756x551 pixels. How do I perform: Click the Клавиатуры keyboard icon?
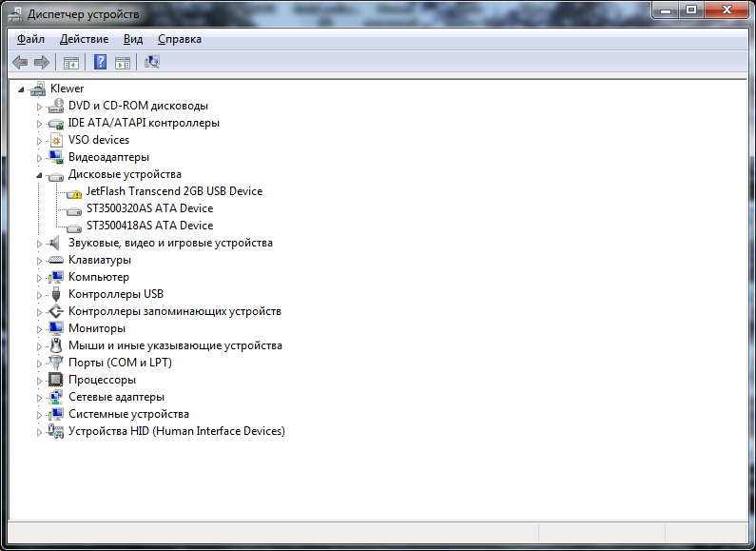tap(56, 260)
